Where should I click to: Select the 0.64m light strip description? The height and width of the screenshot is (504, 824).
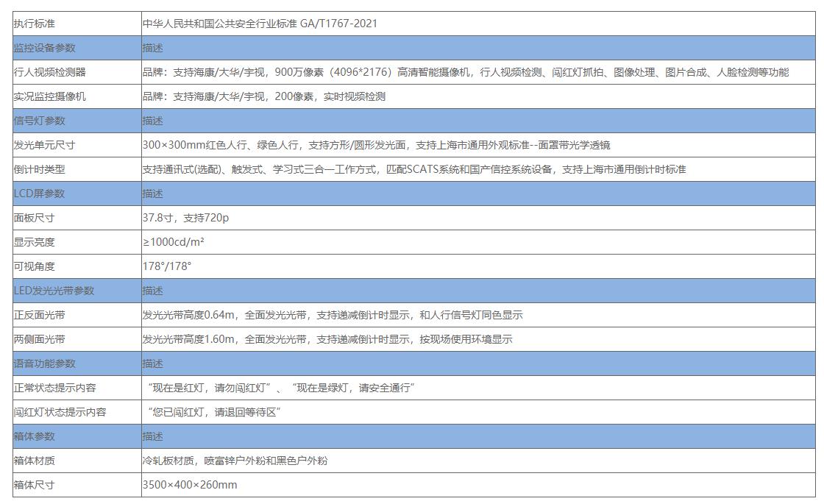point(333,315)
